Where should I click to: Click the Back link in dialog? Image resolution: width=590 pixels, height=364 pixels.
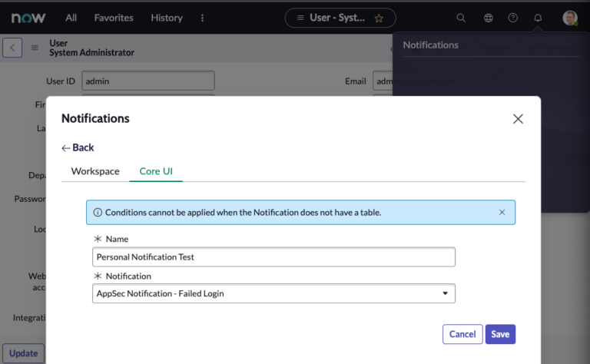78,147
